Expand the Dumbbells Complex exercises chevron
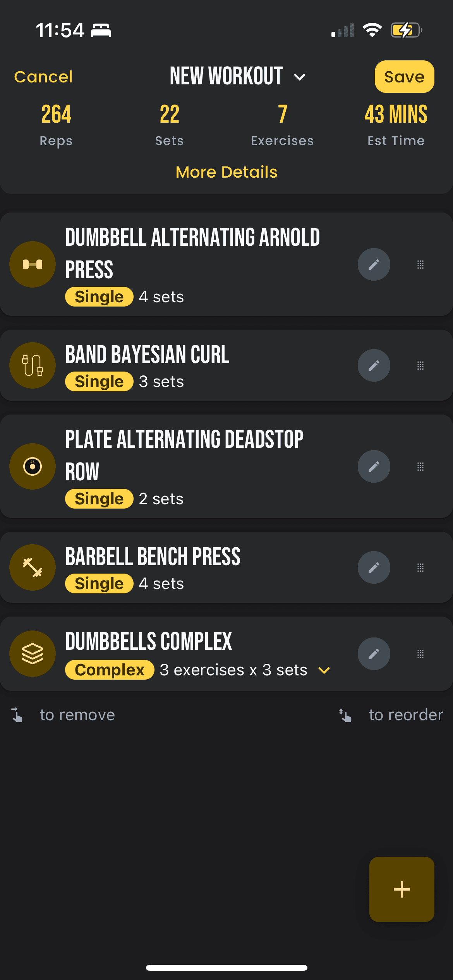The image size is (453, 980). coord(324,670)
